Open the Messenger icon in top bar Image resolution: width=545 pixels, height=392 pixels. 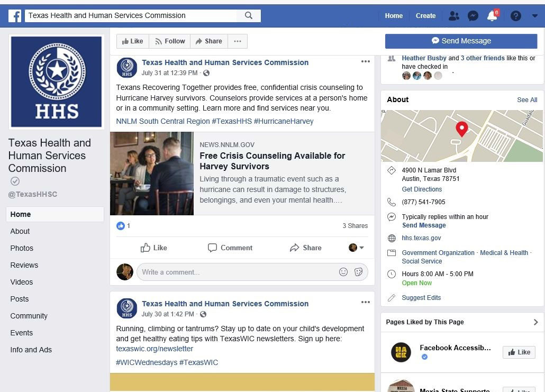pos(473,16)
